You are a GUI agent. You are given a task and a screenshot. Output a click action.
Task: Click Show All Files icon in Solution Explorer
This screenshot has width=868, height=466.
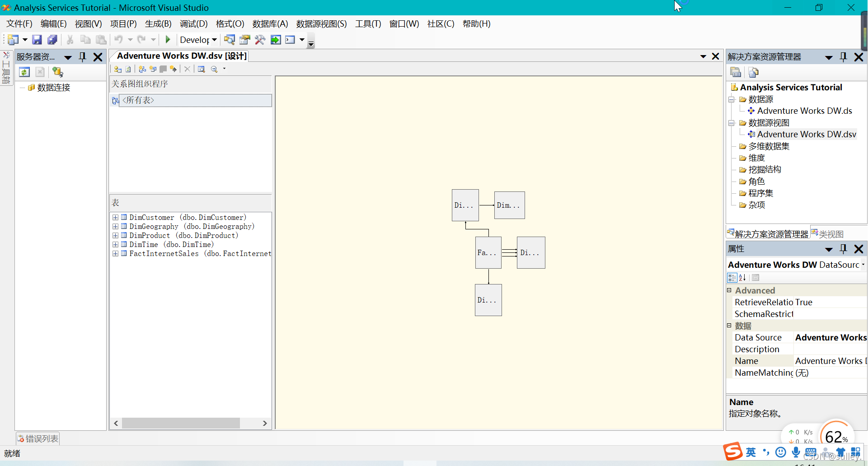pos(753,72)
